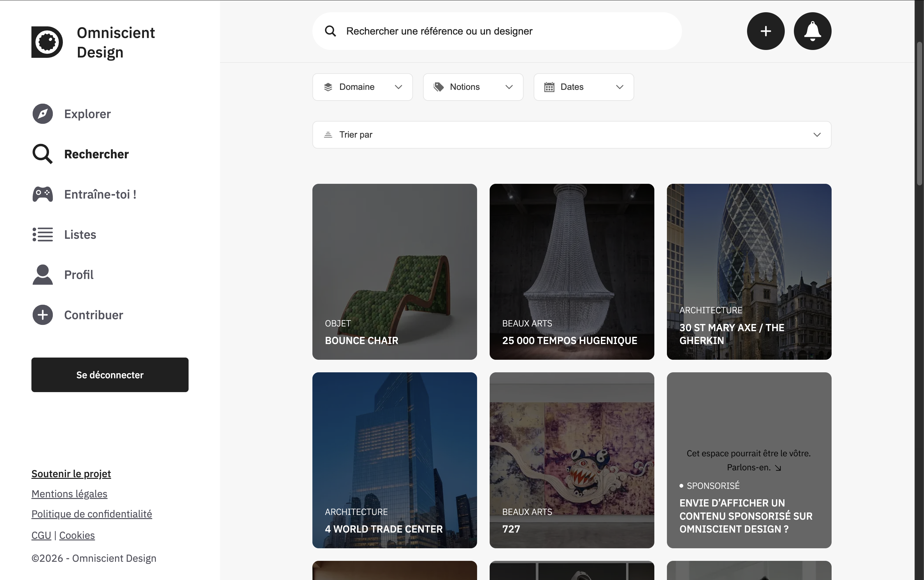The image size is (924, 580).
Task: Open the Mentions légales link
Action: 69,494
